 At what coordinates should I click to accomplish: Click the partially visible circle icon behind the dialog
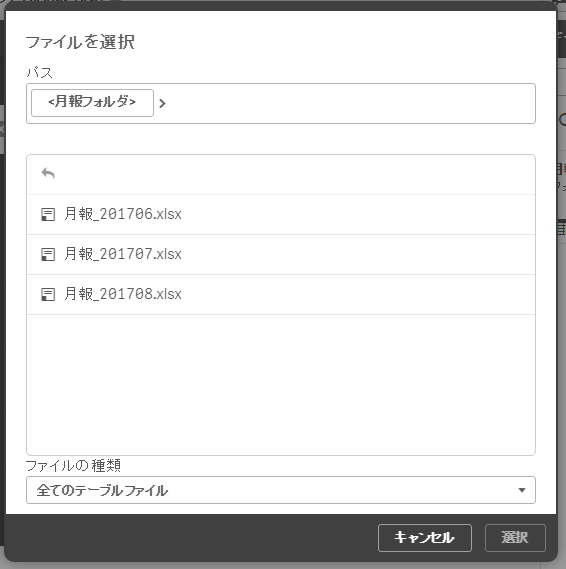[562, 120]
